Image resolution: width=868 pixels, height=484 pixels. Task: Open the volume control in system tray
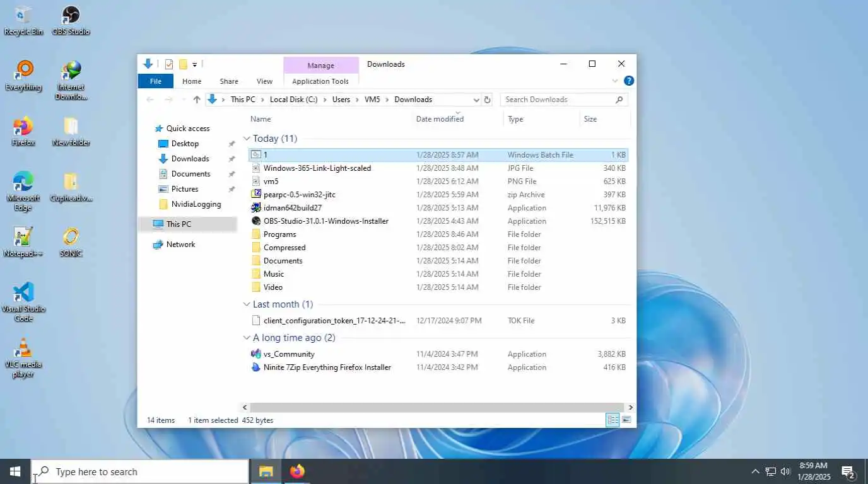tap(785, 471)
